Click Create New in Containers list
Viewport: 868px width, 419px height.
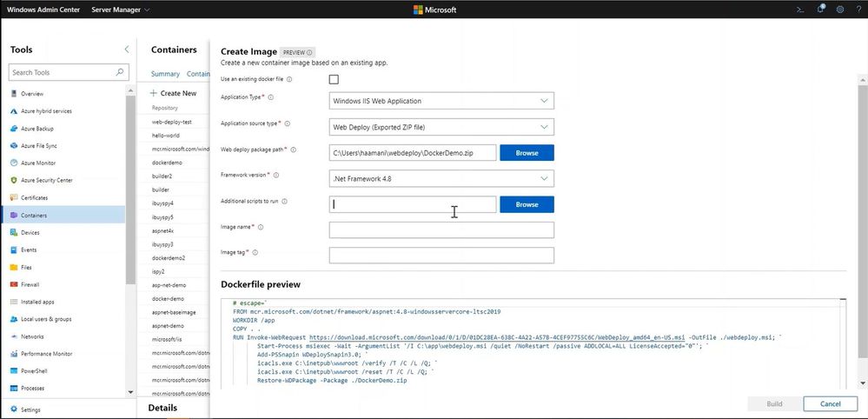click(x=173, y=93)
